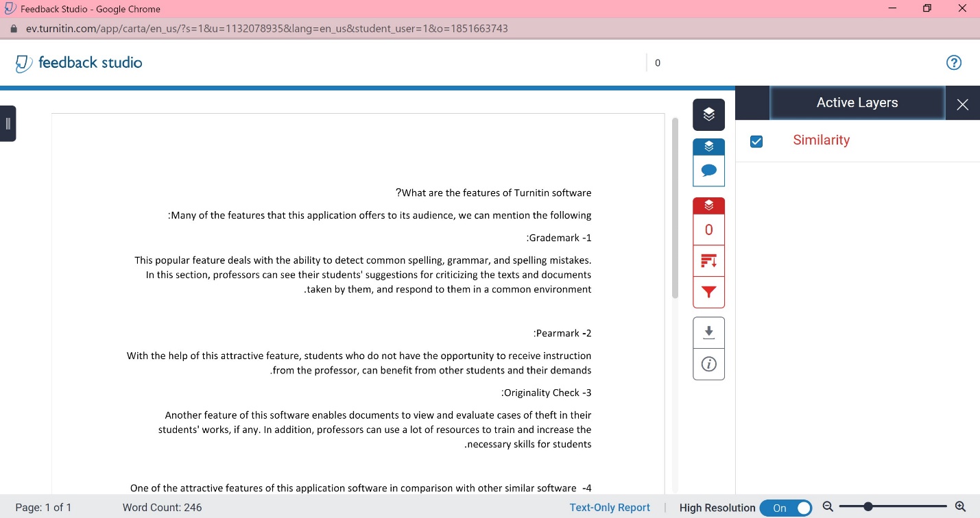980x518 pixels.
Task: Click the Chrome window title bar icon
Action: coord(10,9)
